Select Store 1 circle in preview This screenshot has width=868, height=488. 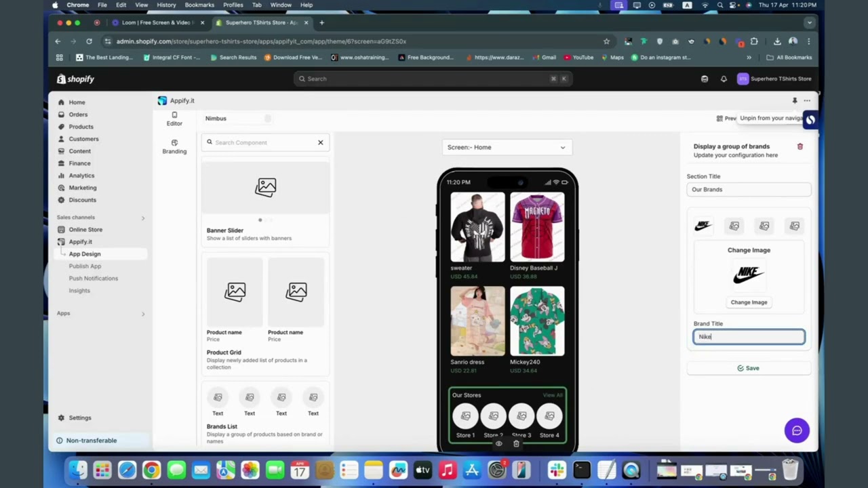coord(465,415)
